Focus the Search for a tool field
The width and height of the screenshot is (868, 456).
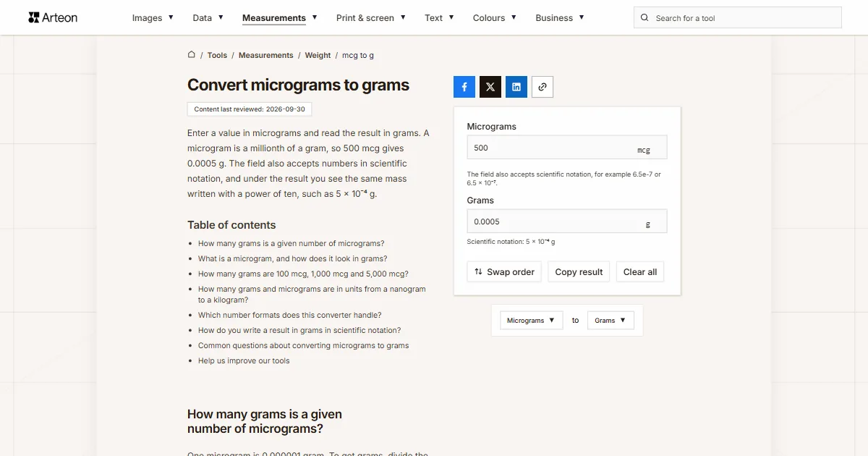[x=738, y=18]
